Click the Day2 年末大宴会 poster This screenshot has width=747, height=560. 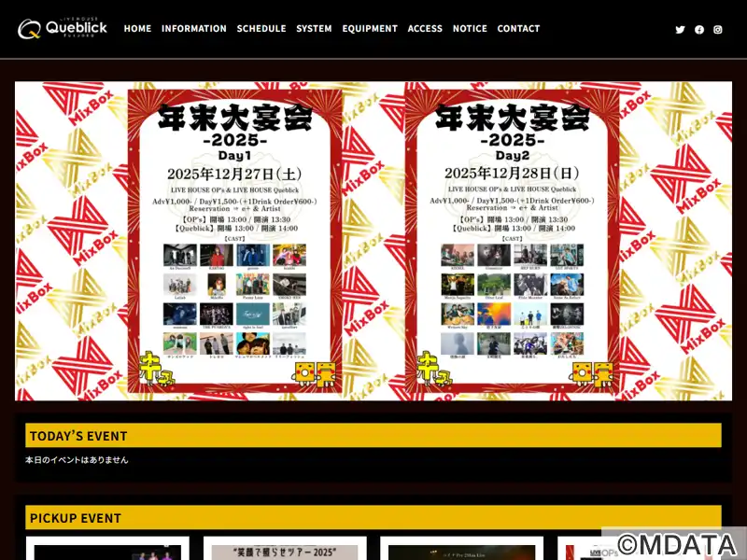click(x=512, y=240)
